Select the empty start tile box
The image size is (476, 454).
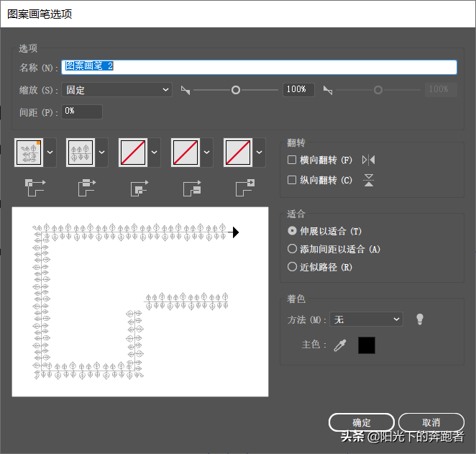coord(186,152)
